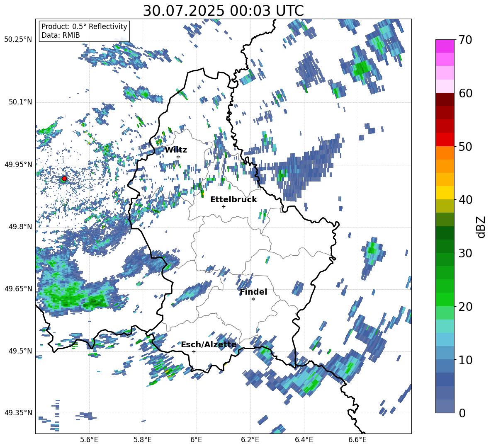491x448 pixels.
Task: Click the colorbar tick label 40
Action: tap(465, 200)
